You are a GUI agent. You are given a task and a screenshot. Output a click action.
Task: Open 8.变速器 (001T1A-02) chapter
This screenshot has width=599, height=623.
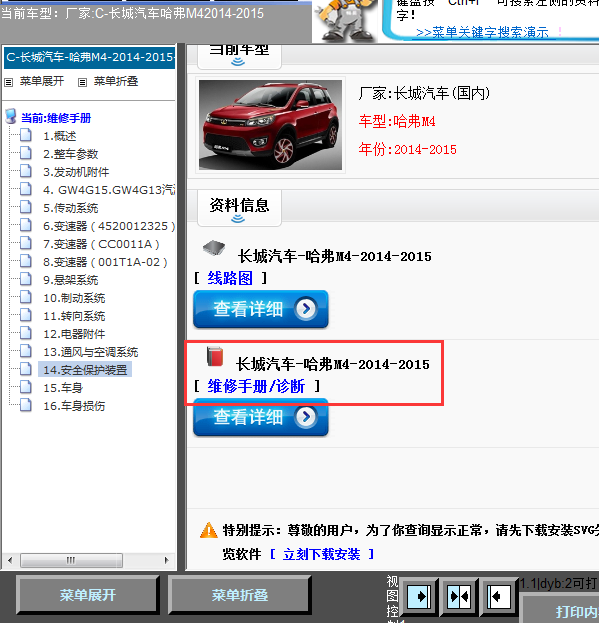pos(105,262)
